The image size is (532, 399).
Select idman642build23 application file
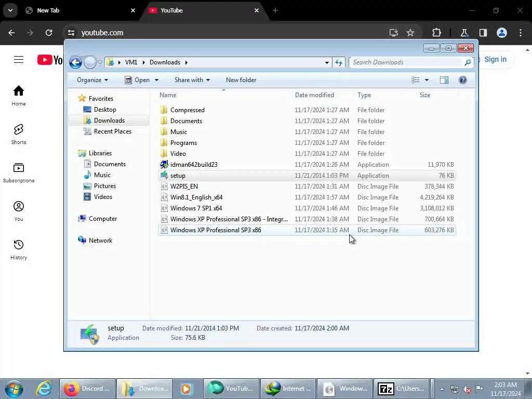click(307, 165)
